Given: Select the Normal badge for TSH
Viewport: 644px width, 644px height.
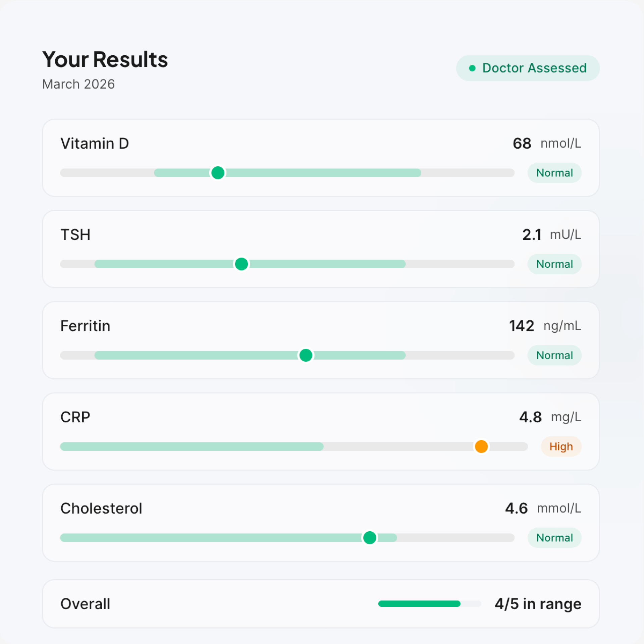Looking at the screenshot, I should 554,264.
